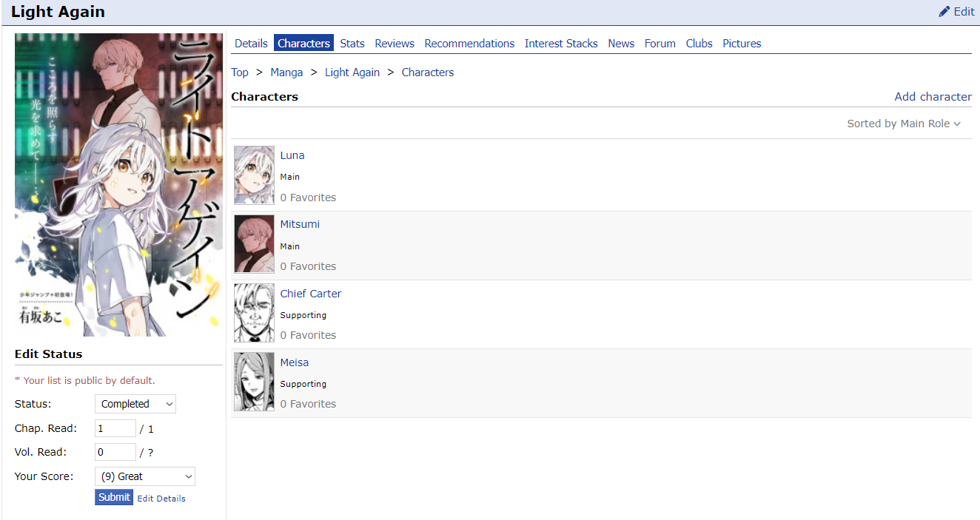Open the Status dropdown showing Completed
Viewport: 980px width, 520px height.
135,404
